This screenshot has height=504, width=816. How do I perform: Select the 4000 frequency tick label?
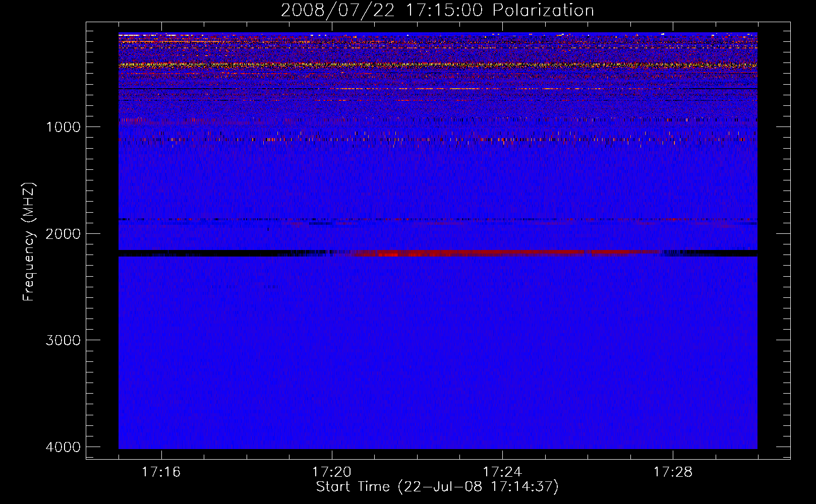pos(63,447)
